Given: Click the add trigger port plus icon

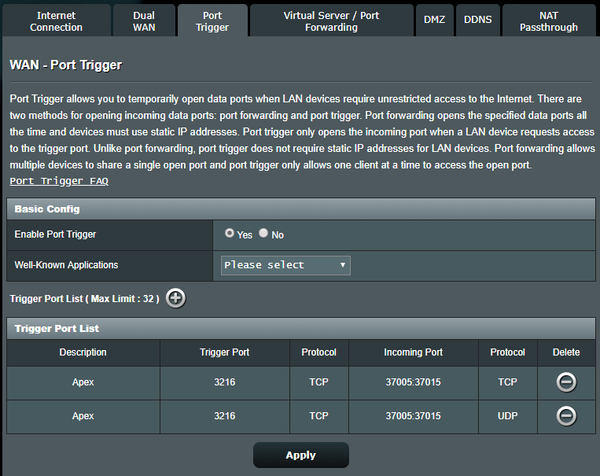Looking at the screenshot, I should [x=175, y=298].
